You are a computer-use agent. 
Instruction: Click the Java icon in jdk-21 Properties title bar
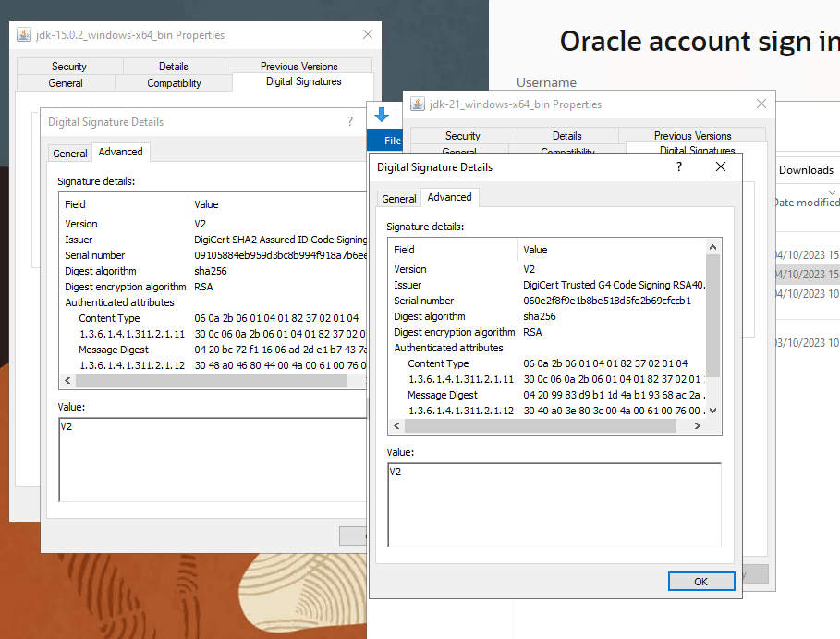point(418,104)
